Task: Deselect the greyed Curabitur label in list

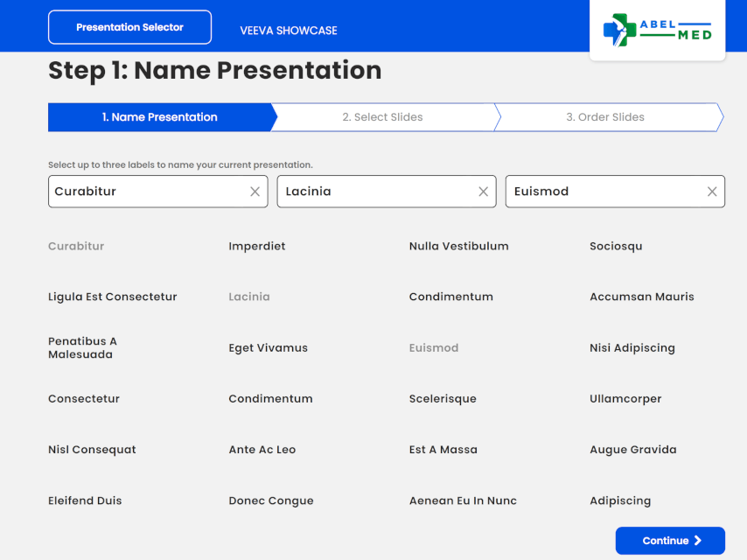Action: 76,246
